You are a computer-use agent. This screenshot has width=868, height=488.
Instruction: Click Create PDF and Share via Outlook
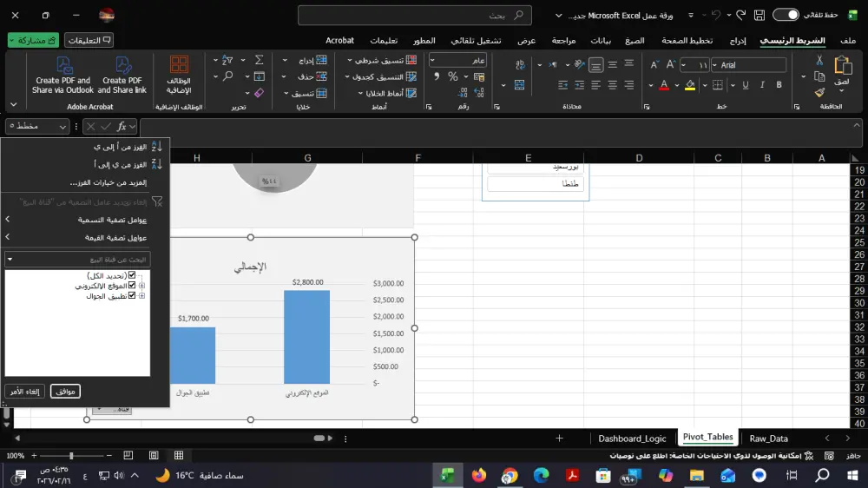[63, 75]
